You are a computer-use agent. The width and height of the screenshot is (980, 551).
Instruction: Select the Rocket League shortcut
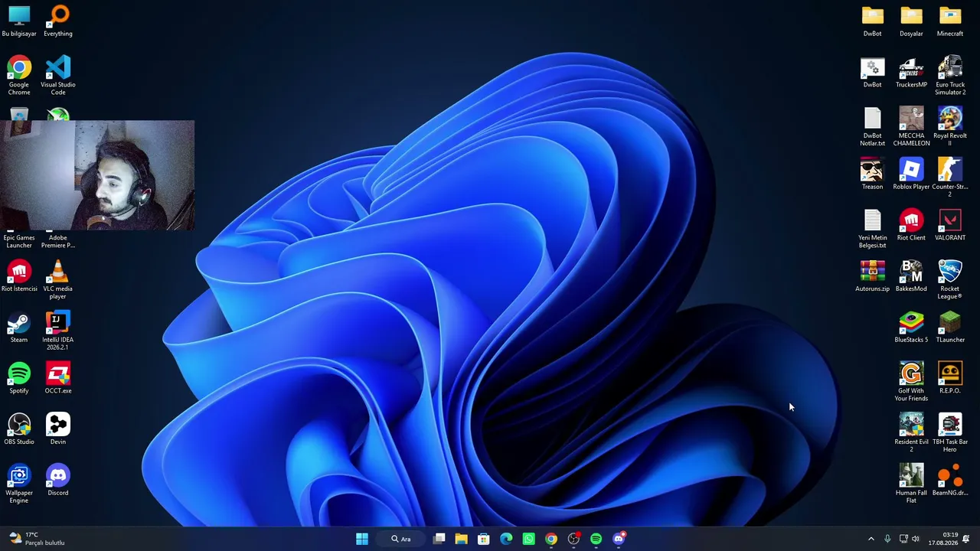950,280
